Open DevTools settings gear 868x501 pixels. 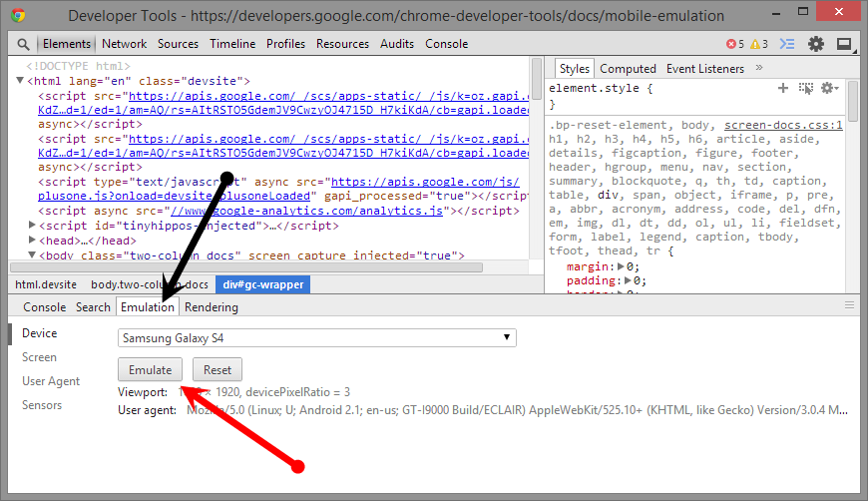[x=815, y=44]
